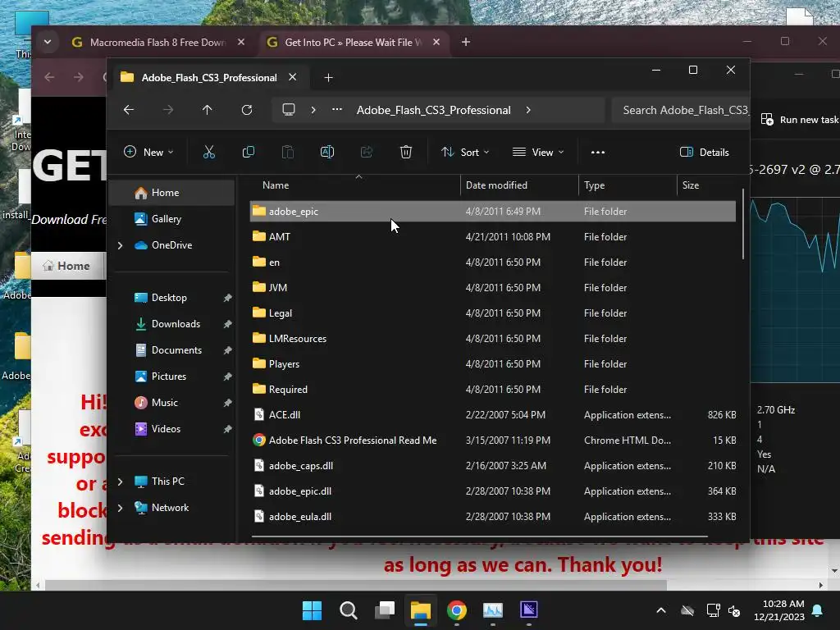The image size is (840, 630).
Task: Go back in File Explorer
Action: click(x=129, y=110)
